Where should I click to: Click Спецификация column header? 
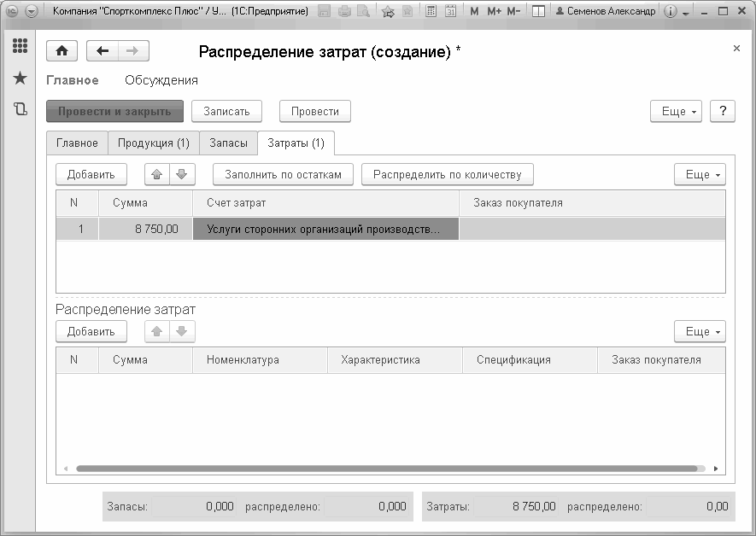point(530,359)
